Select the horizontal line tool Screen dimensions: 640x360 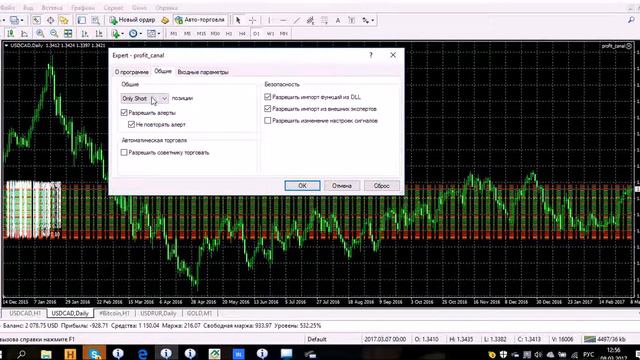pyautogui.click(x=283, y=20)
